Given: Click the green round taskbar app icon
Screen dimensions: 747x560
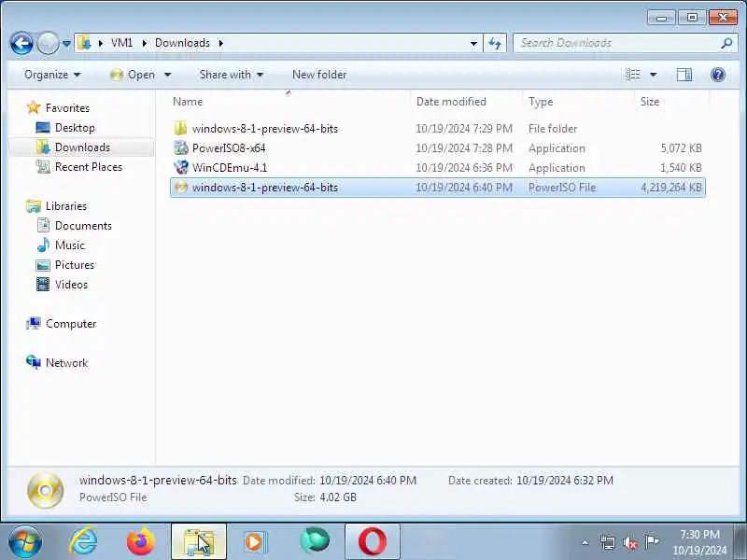Looking at the screenshot, I should click(315, 541).
